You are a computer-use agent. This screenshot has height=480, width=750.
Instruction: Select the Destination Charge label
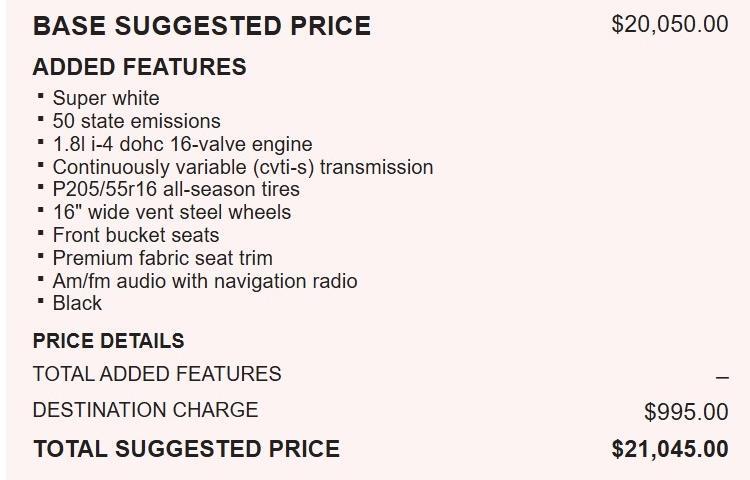pos(145,410)
